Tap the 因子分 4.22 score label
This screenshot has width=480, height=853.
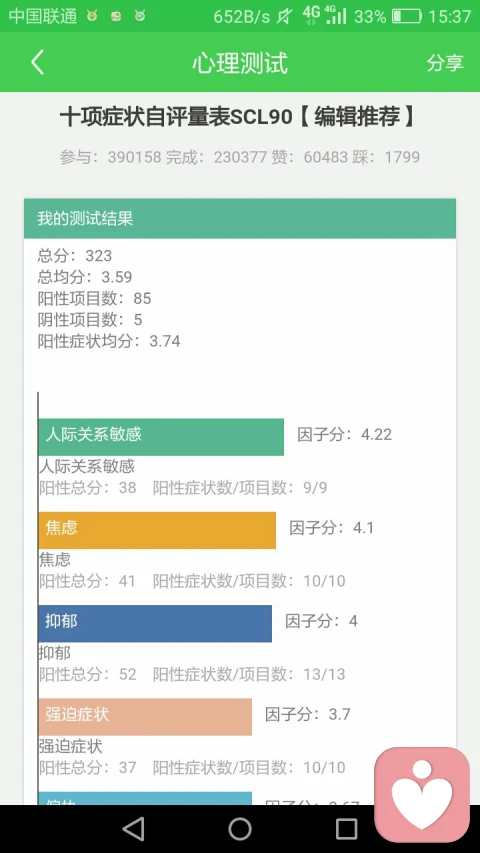344,435
